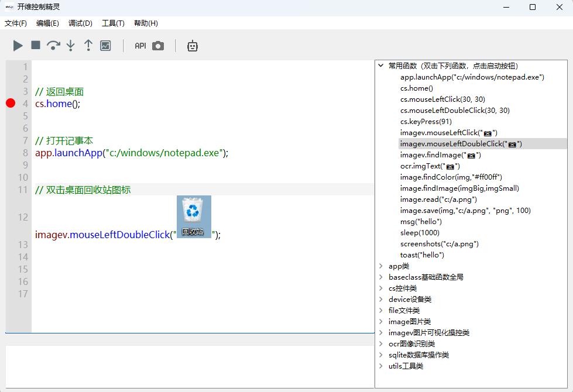This screenshot has height=392, width=573.
Task: Open the 文件(F) menu
Action: click(x=15, y=23)
